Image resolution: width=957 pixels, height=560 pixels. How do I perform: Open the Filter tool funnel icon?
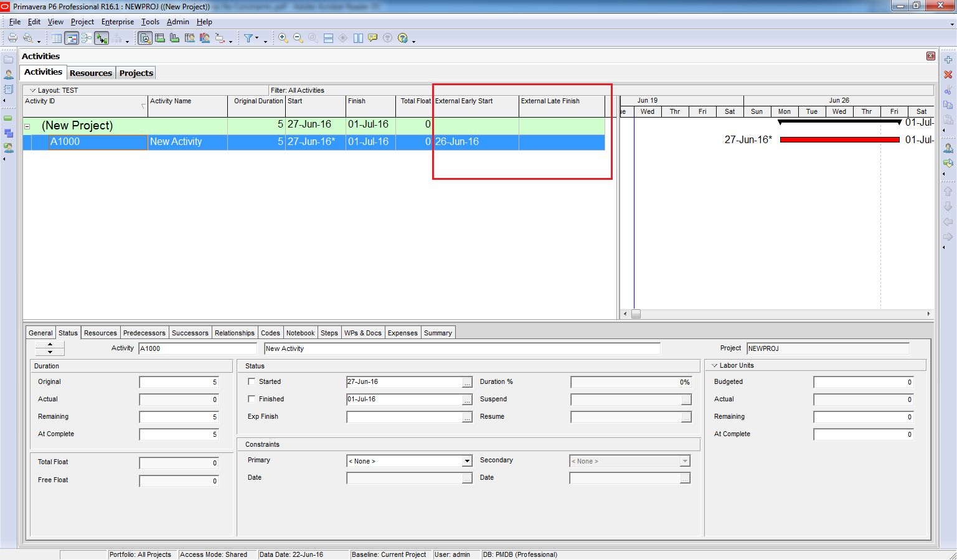(248, 38)
